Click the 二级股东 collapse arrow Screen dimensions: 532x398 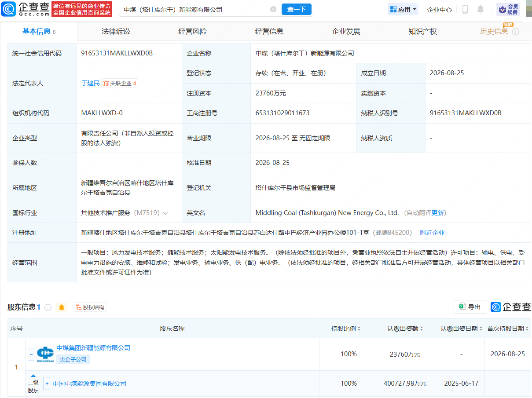click(x=33, y=376)
